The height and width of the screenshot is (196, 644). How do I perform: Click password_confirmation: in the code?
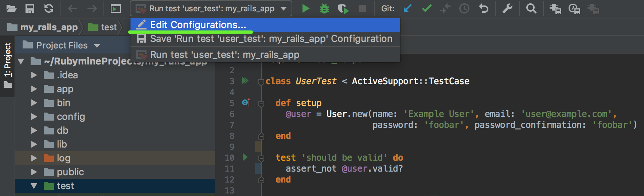click(530, 125)
